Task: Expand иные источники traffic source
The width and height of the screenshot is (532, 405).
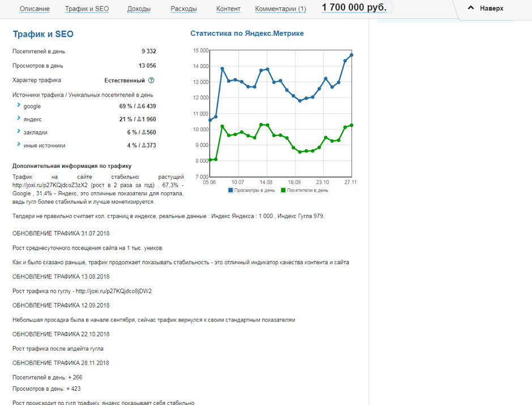Action: coord(19,144)
